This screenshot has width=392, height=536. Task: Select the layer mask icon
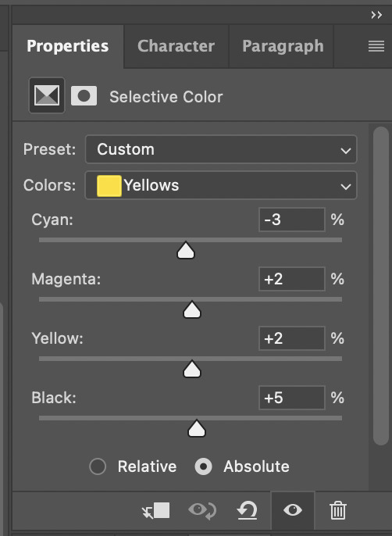[x=84, y=95]
